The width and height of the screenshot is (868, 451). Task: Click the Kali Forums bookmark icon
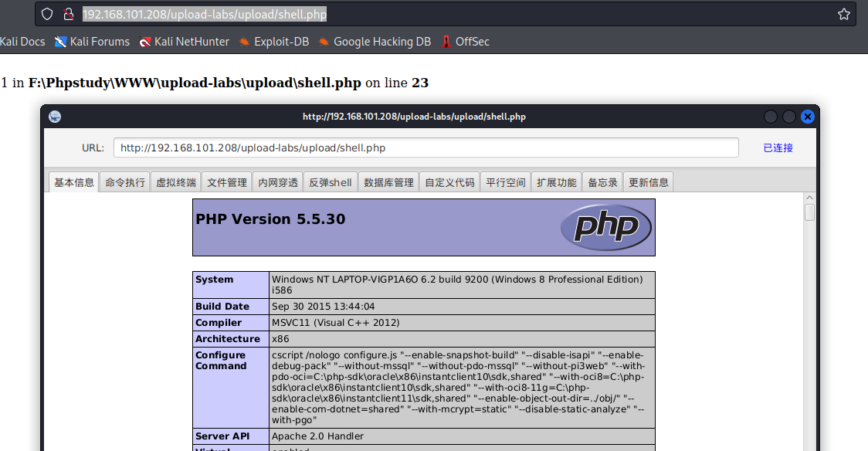(x=60, y=42)
